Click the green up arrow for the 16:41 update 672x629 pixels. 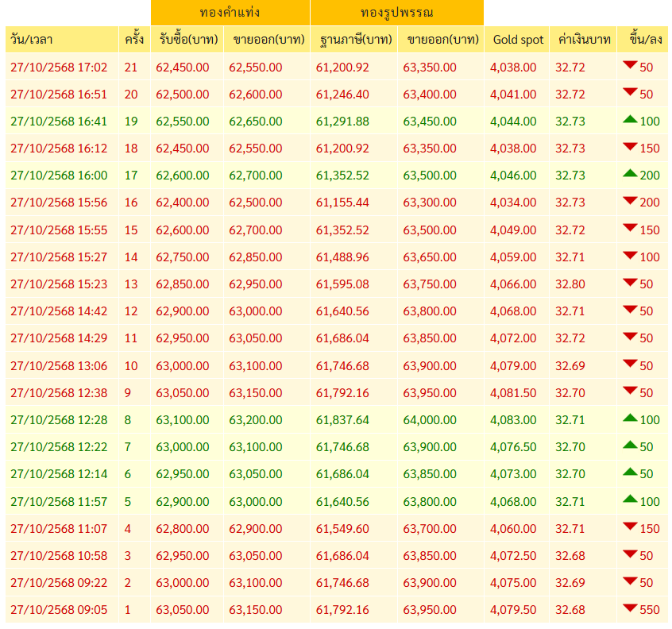[x=630, y=120]
